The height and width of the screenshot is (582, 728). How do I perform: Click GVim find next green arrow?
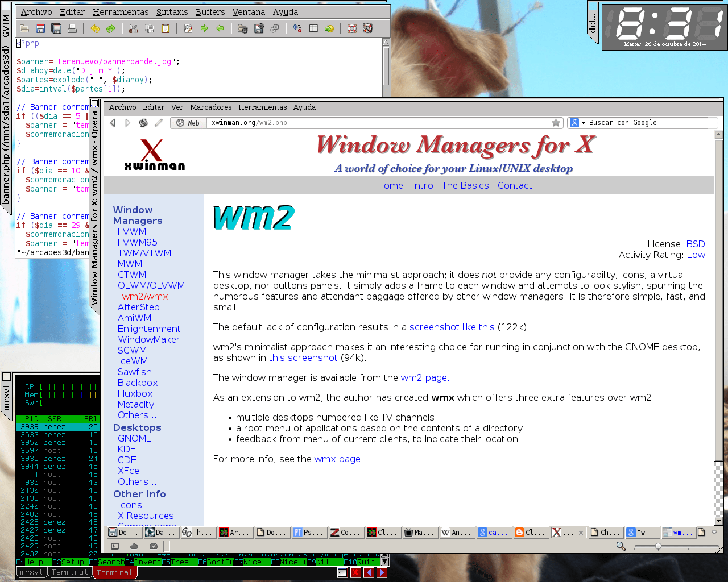point(204,28)
